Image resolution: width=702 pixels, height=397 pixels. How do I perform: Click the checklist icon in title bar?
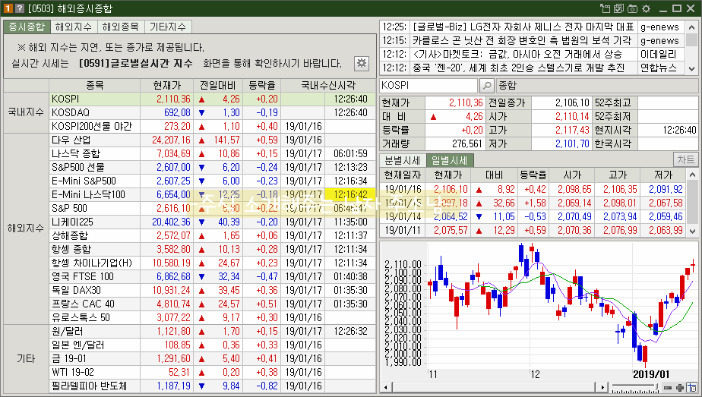click(x=619, y=9)
